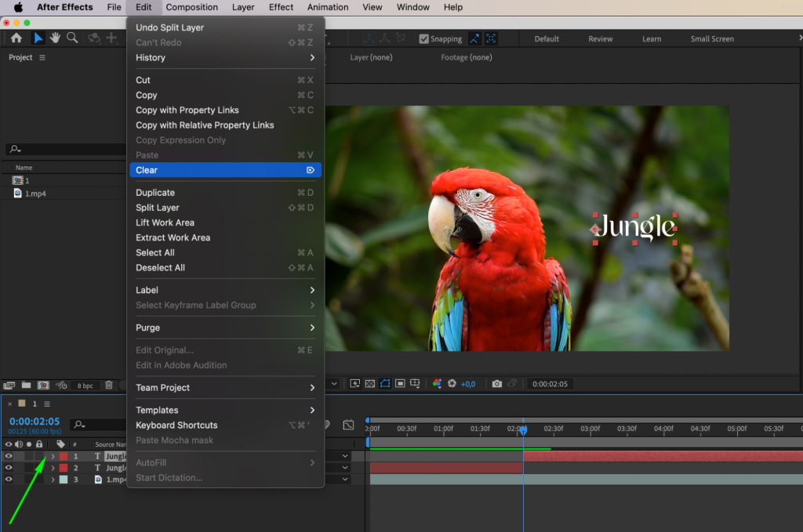Viewport: 803px width, 532px height.
Task: Take a composition snapshot with the camera icon
Action: point(497,384)
